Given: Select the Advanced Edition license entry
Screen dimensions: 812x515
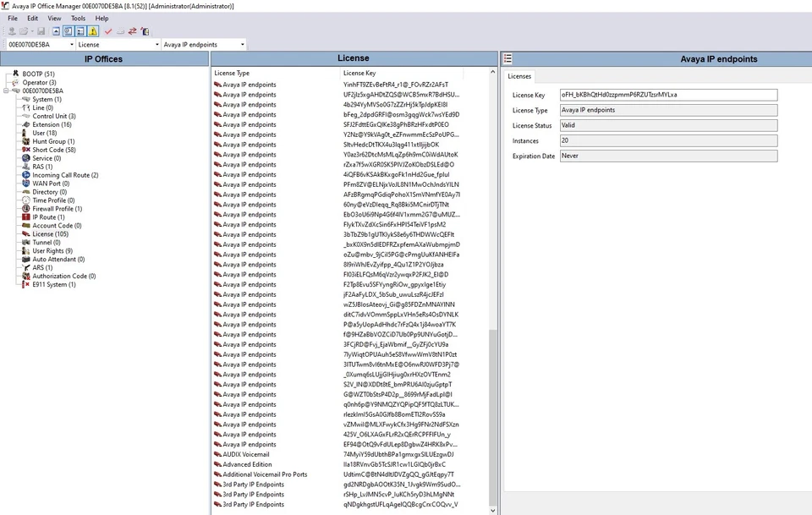Looking at the screenshot, I should coord(249,463).
